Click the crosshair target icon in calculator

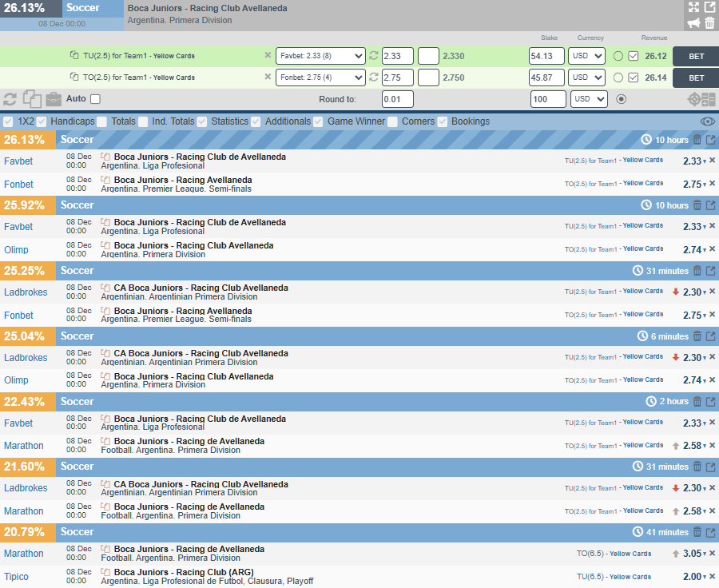(x=694, y=100)
